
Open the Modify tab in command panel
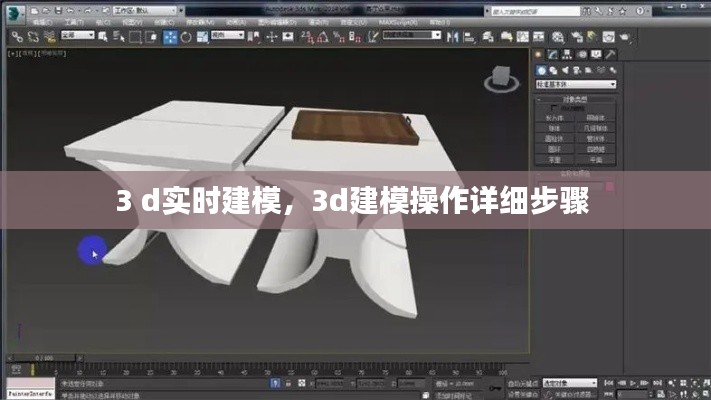553,54
